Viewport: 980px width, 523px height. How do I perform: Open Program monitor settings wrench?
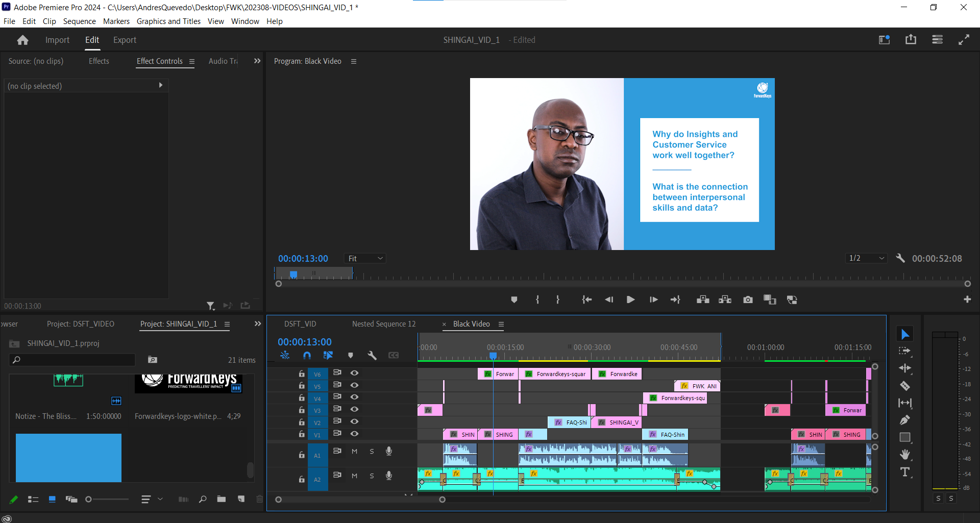coord(900,258)
